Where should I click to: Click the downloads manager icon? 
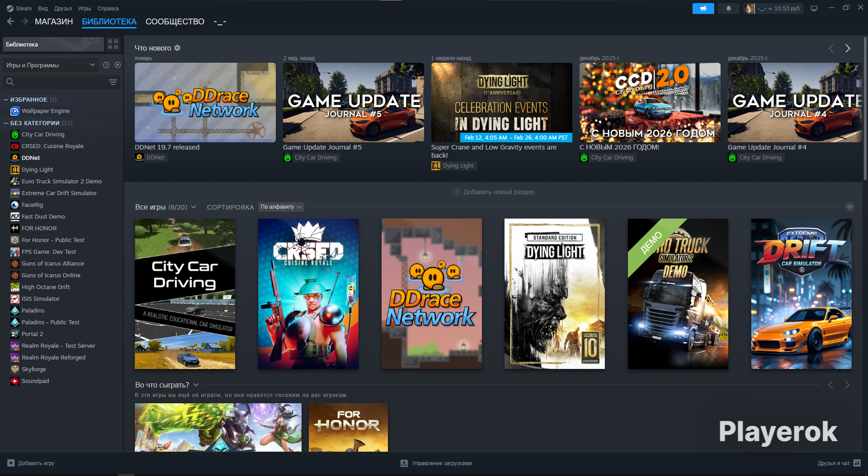(x=404, y=463)
